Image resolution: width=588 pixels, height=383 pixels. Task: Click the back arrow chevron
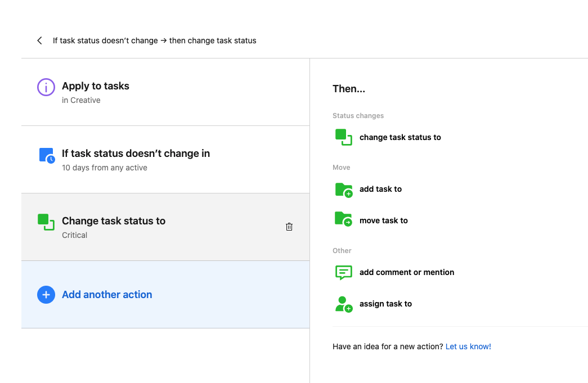pyautogui.click(x=39, y=40)
